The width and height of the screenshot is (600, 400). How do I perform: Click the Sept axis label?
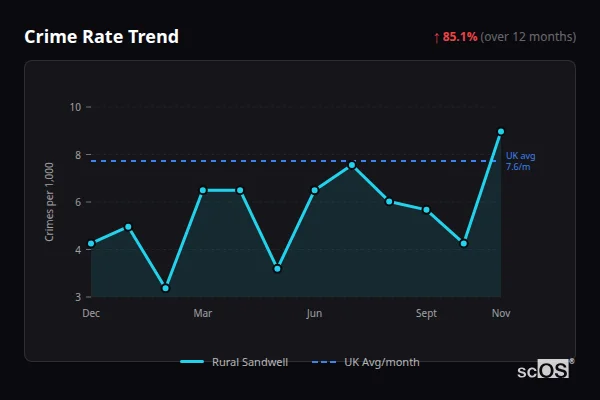click(x=426, y=313)
